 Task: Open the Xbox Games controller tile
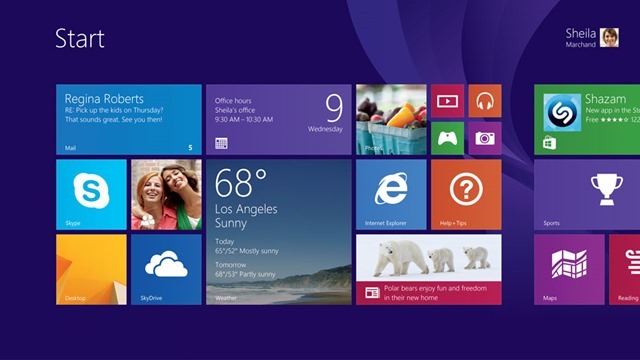pos(447,138)
